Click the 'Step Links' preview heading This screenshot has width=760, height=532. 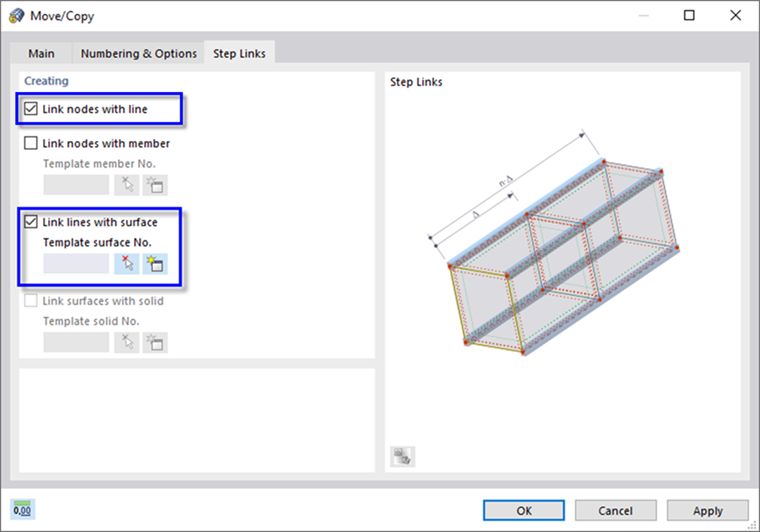pos(416,82)
